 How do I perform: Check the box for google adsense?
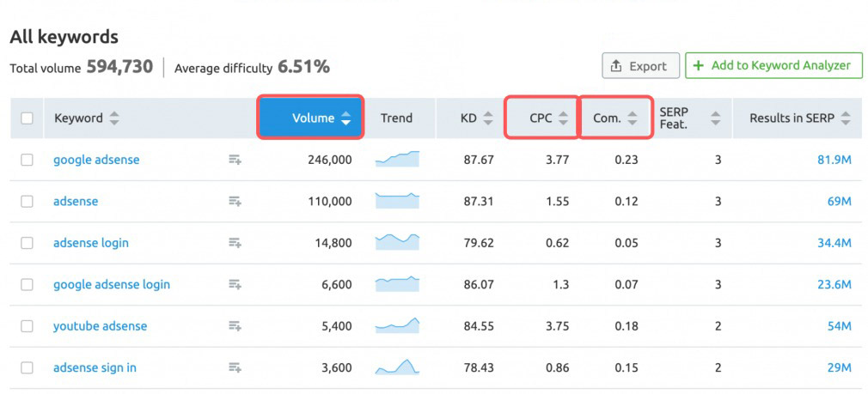27,160
